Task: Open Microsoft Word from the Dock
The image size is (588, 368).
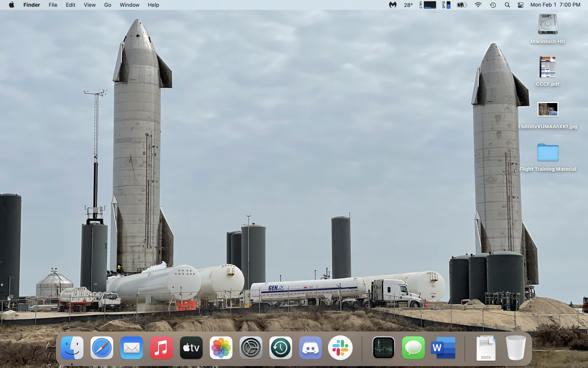Action: [x=443, y=348]
